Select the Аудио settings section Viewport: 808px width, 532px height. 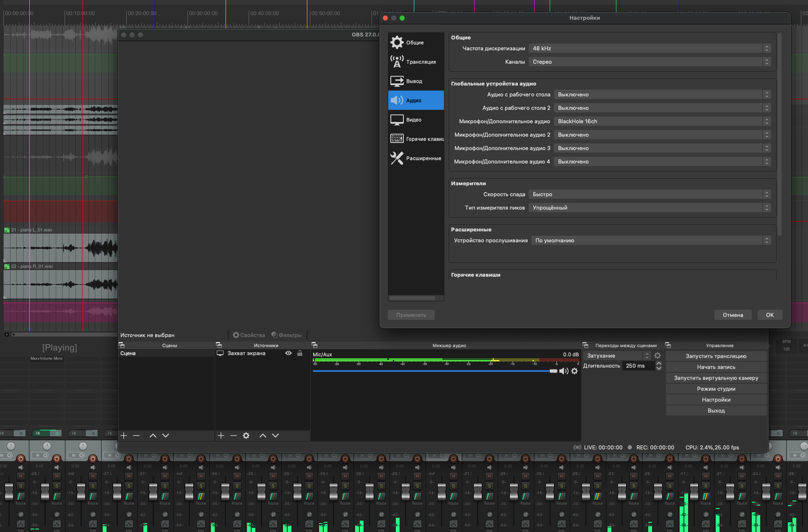pos(416,100)
